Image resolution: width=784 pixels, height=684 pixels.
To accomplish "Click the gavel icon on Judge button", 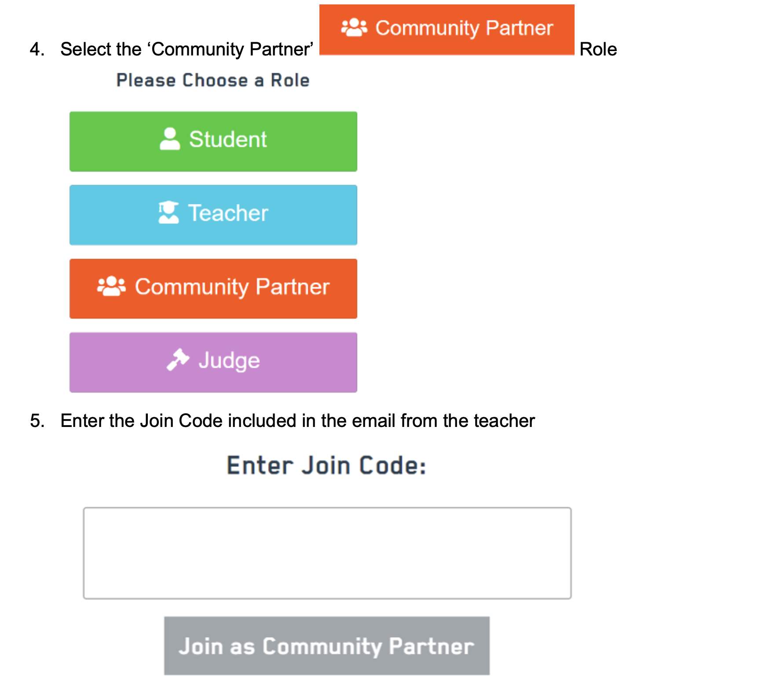I will click(x=178, y=360).
